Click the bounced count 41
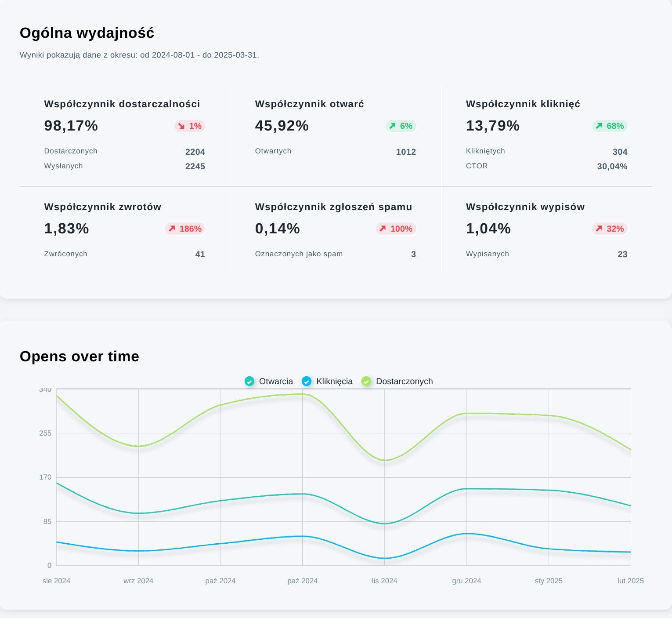This screenshot has width=672, height=618. [200, 254]
